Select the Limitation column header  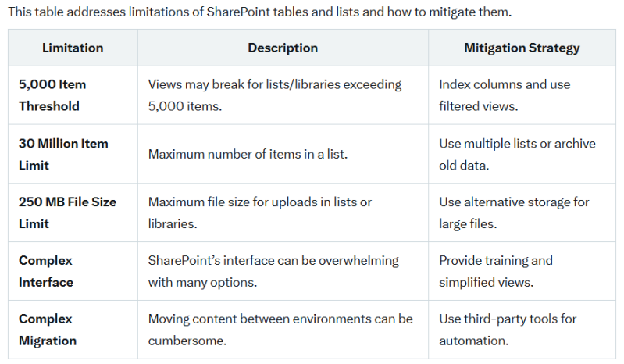click(73, 48)
